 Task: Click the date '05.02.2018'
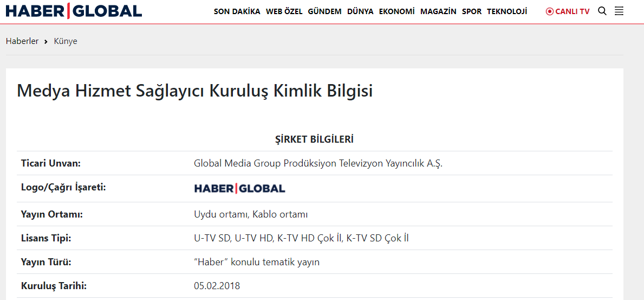pyautogui.click(x=217, y=286)
